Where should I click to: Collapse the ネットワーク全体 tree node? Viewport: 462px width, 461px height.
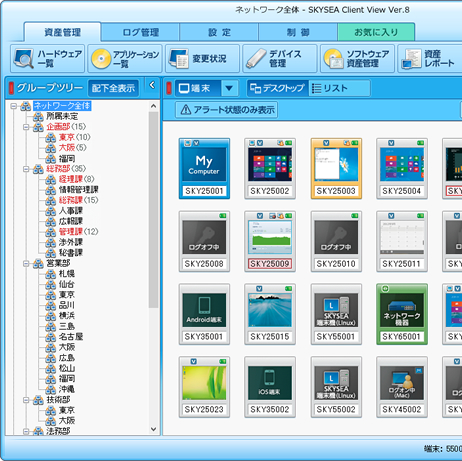(x=14, y=106)
